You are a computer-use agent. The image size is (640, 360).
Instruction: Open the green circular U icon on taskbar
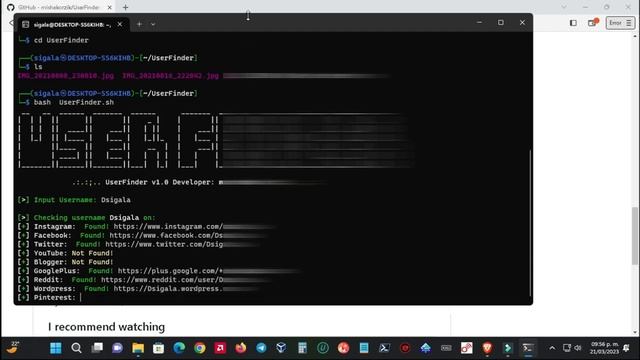[323, 348]
